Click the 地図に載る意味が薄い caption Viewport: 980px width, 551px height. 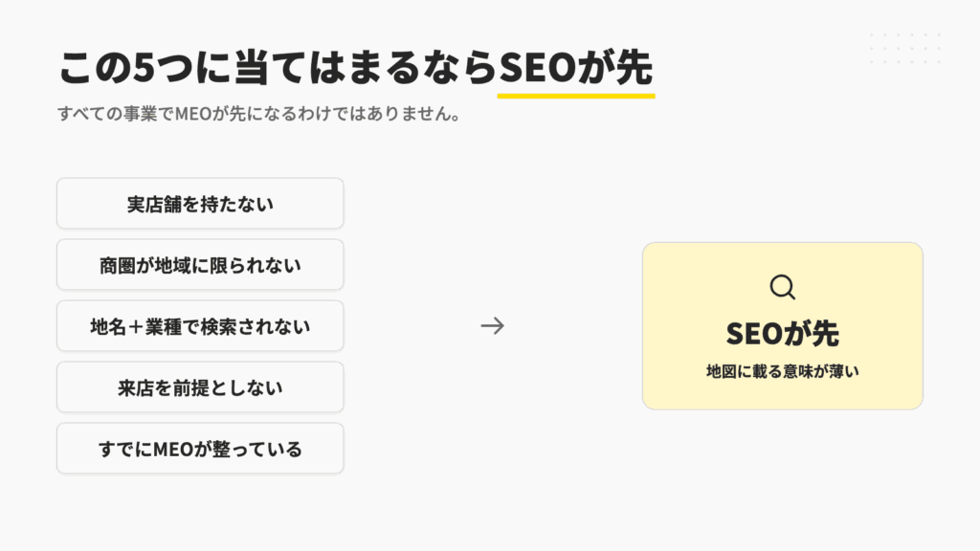[x=783, y=371]
